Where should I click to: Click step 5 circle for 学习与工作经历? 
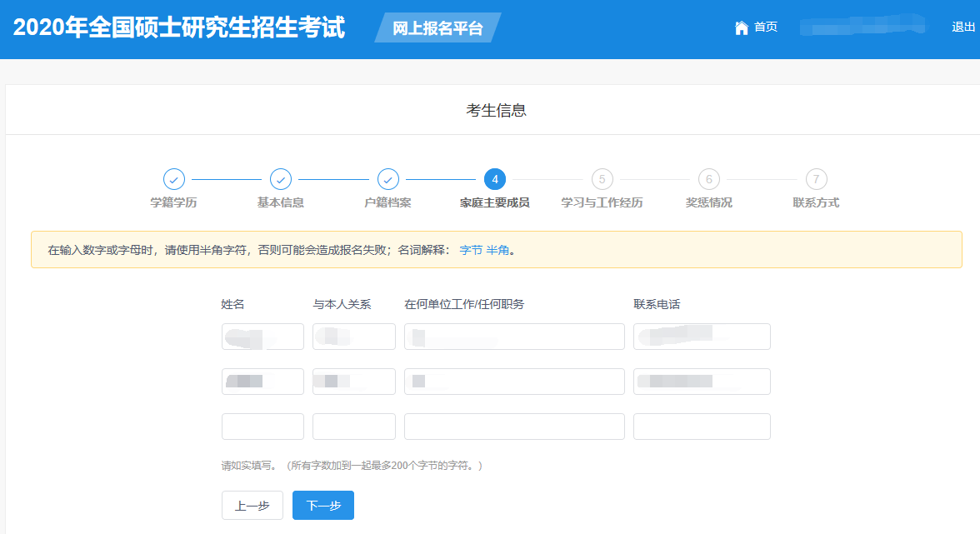coord(602,179)
